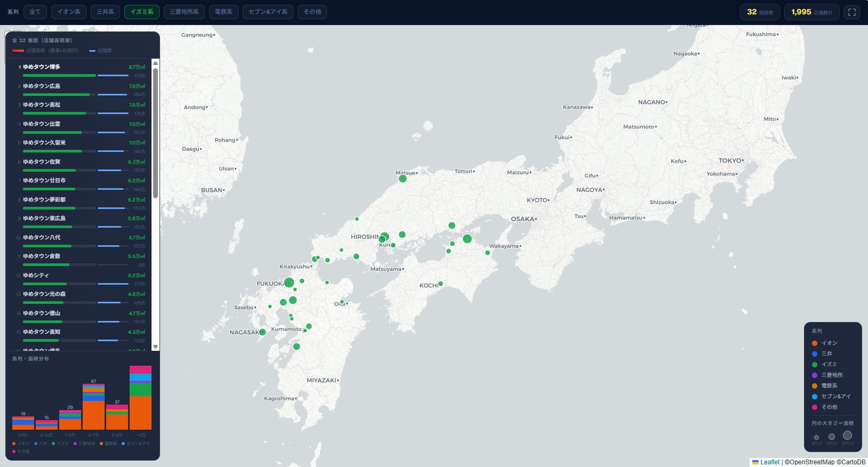Click blue 三井 dot in map legend panel
868x467 pixels.
tap(815, 354)
